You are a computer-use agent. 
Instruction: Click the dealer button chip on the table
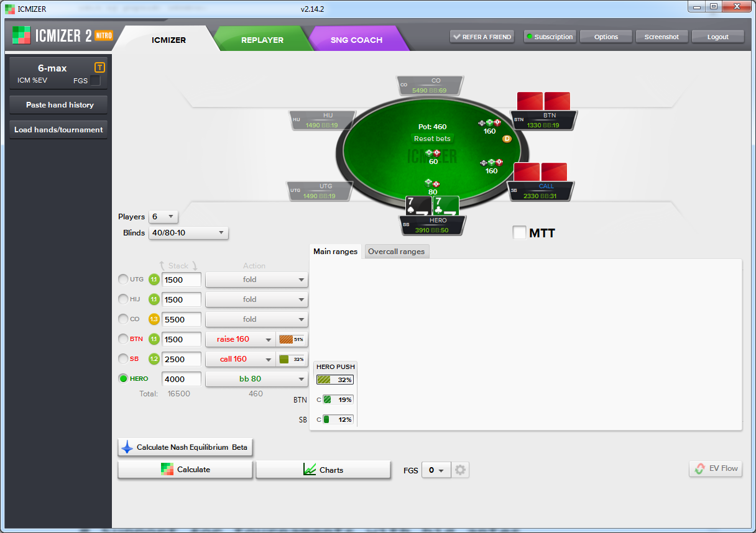[x=507, y=139]
